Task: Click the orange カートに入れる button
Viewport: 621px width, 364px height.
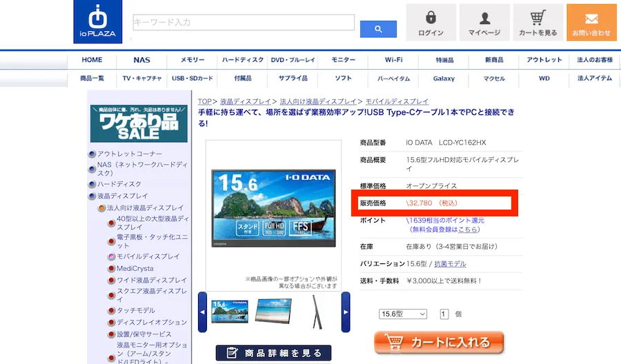Action: (440, 342)
